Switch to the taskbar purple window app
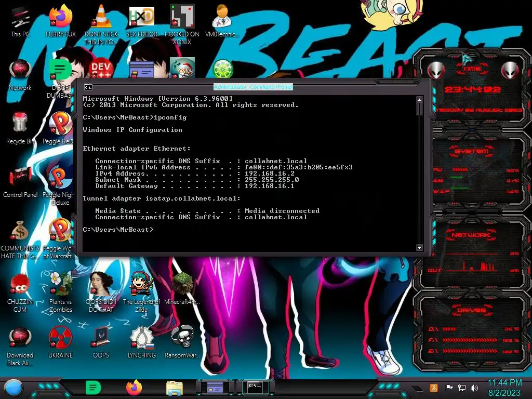The image size is (532, 399). pyautogui.click(x=215, y=388)
